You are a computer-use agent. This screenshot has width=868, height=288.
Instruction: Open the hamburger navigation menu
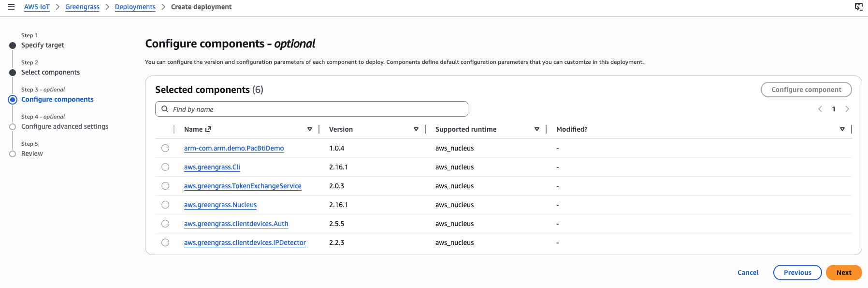point(11,7)
